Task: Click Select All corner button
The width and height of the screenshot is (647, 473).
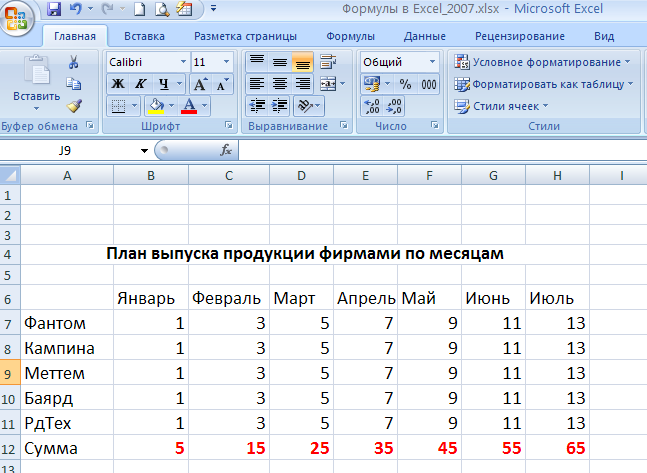Action: 10,175
